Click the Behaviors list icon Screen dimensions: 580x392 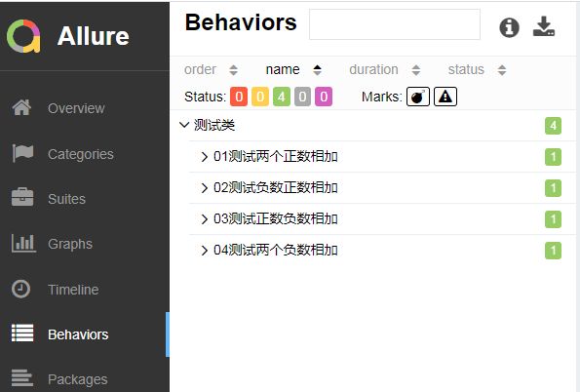[22, 333]
